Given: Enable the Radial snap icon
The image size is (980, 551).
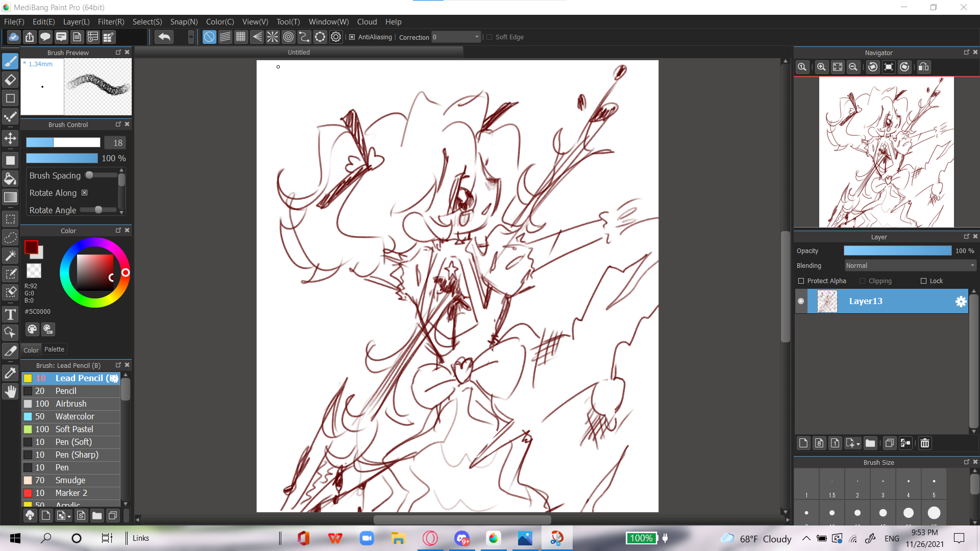Looking at the screenshot, I should pyautogui.click(x=273, y=37).
